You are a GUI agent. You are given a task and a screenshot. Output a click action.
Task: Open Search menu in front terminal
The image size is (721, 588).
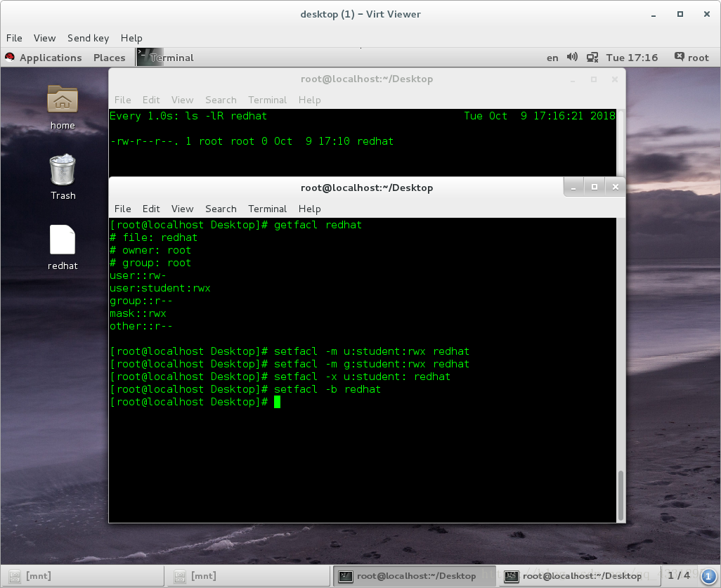tap(221, 209)
